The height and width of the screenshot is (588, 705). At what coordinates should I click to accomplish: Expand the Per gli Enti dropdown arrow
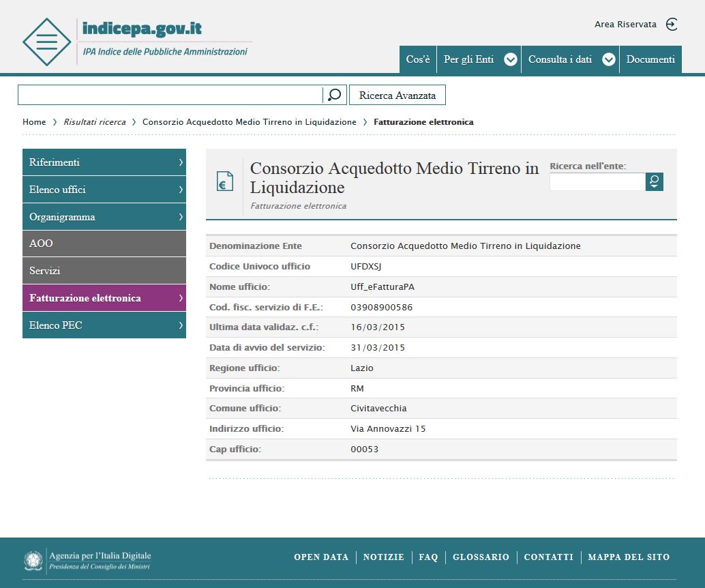tap(510, 59)
